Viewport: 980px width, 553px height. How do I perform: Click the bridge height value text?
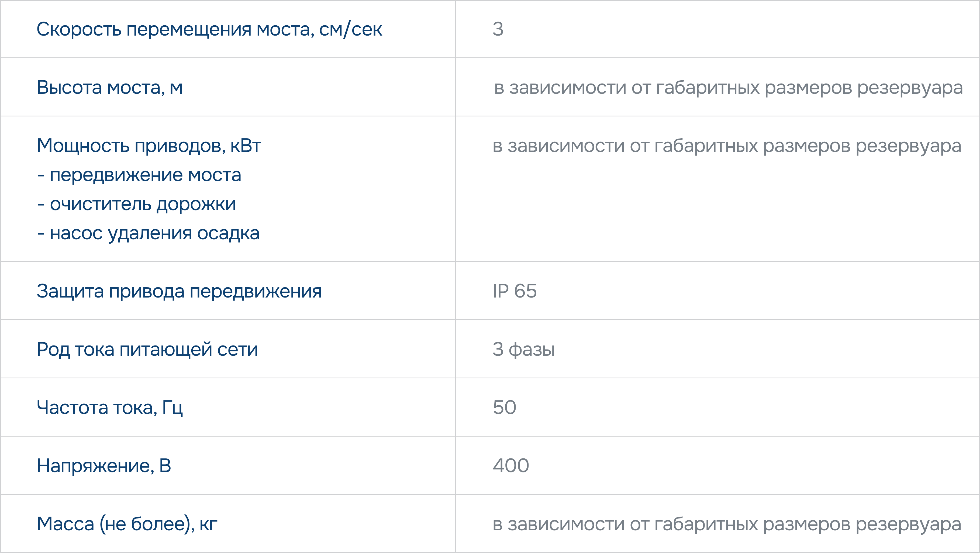[x=728, y=88]
